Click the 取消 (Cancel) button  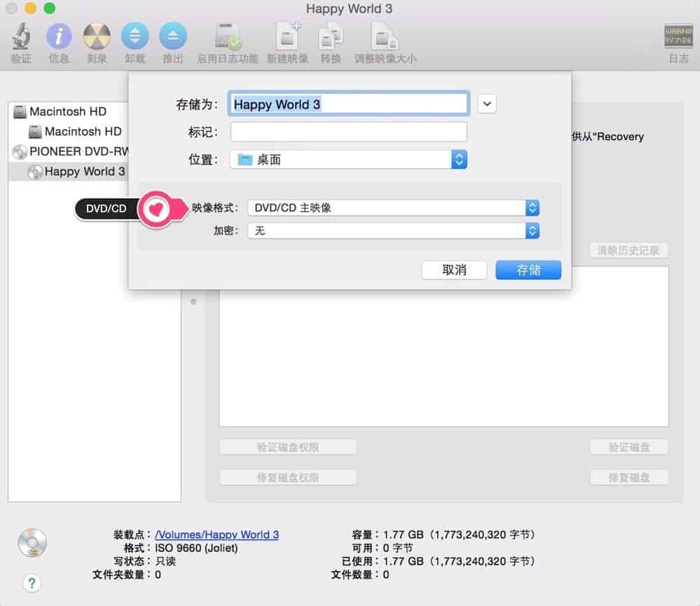coord(454,270)
